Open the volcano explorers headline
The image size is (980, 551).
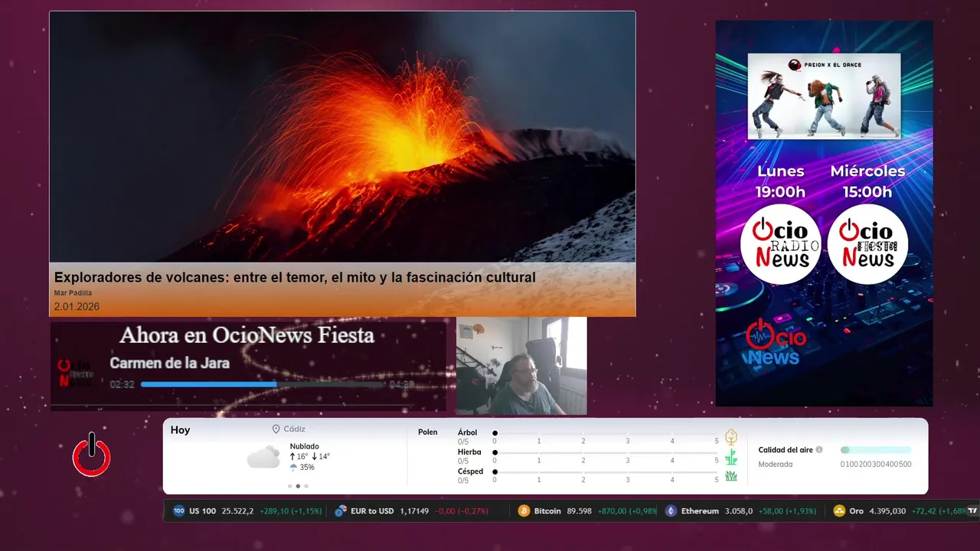pos(295,277)
